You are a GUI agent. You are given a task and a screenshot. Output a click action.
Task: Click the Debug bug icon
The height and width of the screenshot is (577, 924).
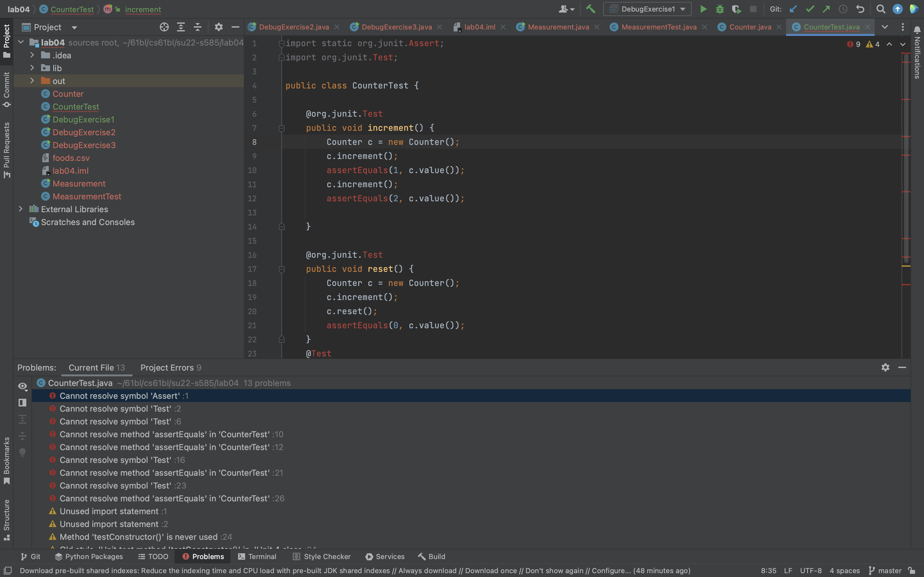pos(720,9)
